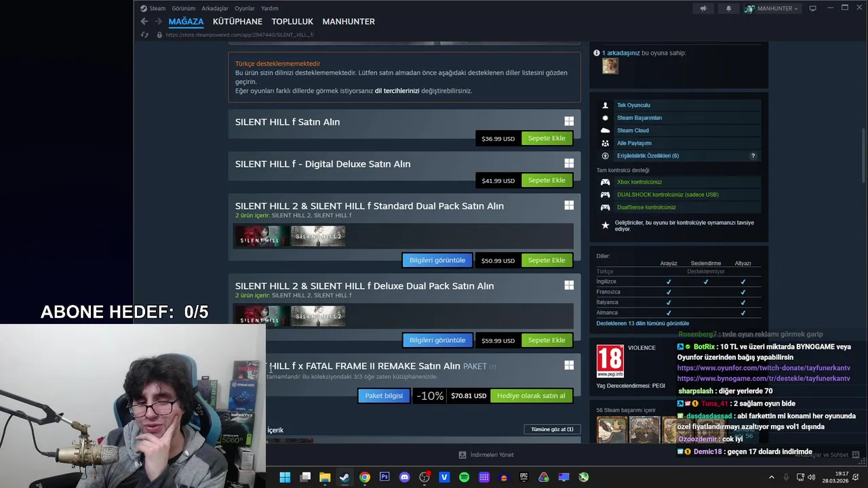This screenshot has width=868, height=488.
Task: Open İndirmeleri Yönet at bottom
Action: point(486,455)
